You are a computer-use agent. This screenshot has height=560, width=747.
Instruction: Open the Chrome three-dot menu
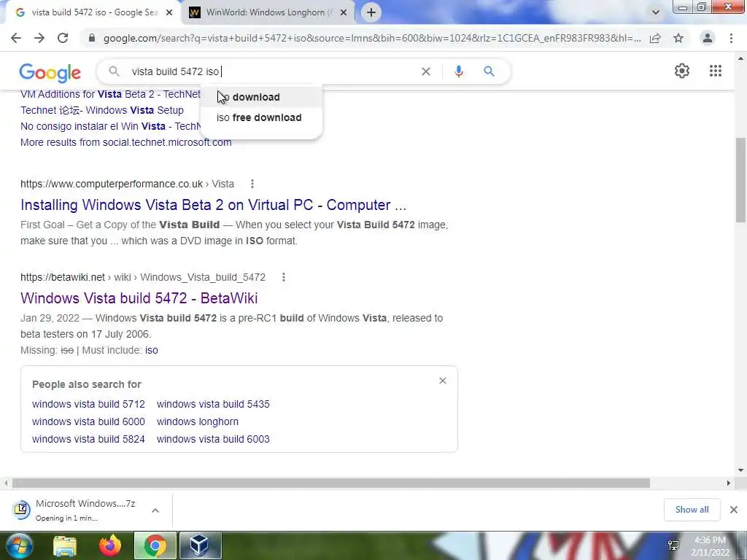point(731,38)
